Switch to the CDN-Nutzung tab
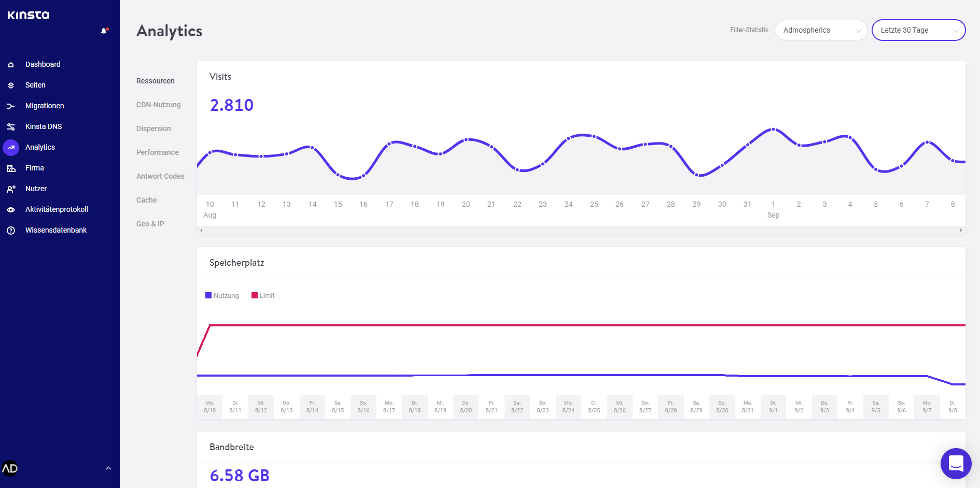 (x=158, y=105)
